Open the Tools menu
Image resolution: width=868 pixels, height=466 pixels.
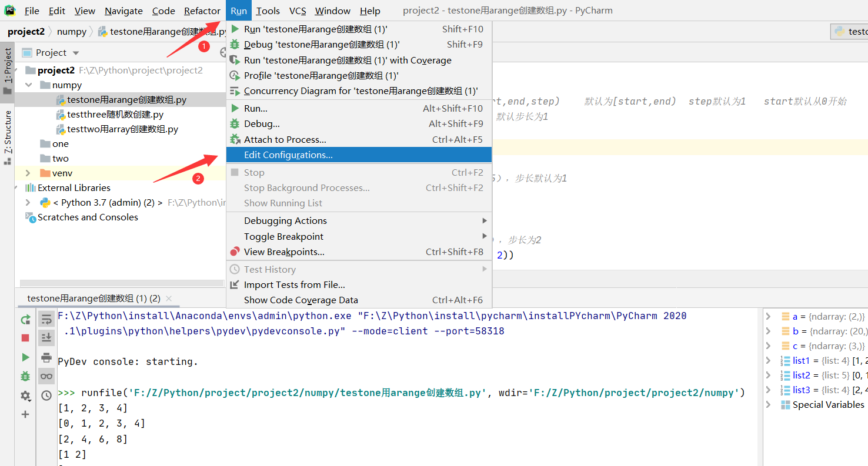[x=268, y=11]
